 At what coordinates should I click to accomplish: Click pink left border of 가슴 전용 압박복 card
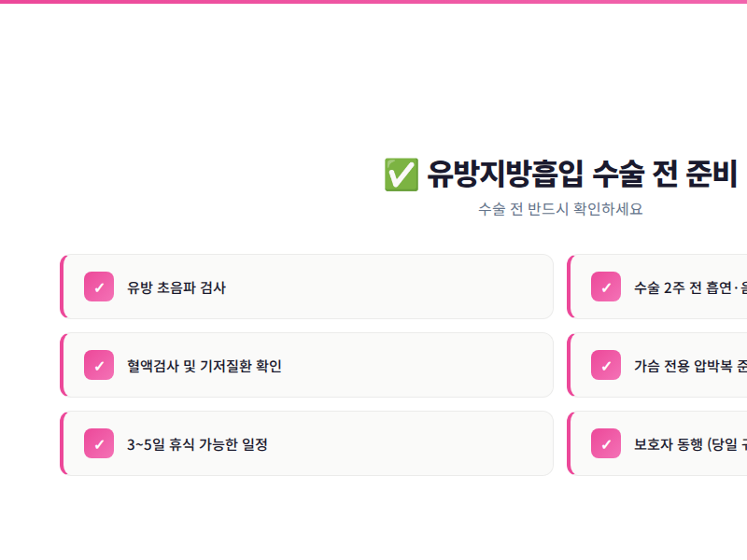(x=570, y=366)
